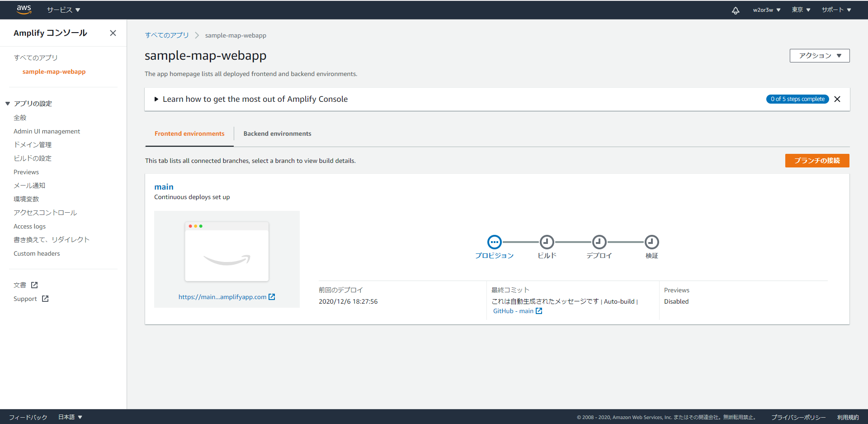868x424 pixels.
Task: Open アクセスコントロール settings
Action: pyautogui.click(x=45, y=213)
